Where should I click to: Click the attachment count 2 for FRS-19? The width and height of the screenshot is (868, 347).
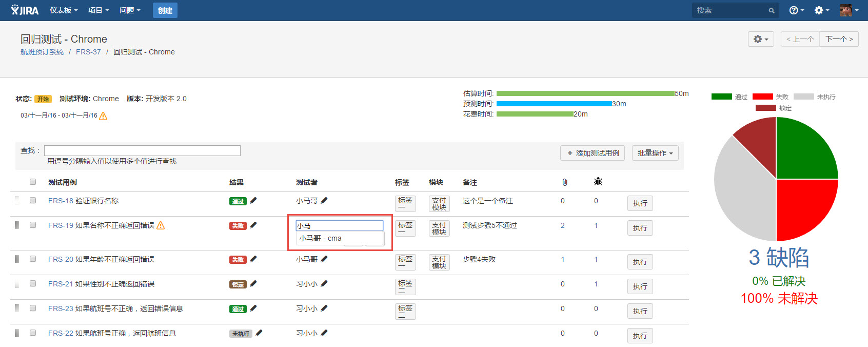click(x=563, y=225)
